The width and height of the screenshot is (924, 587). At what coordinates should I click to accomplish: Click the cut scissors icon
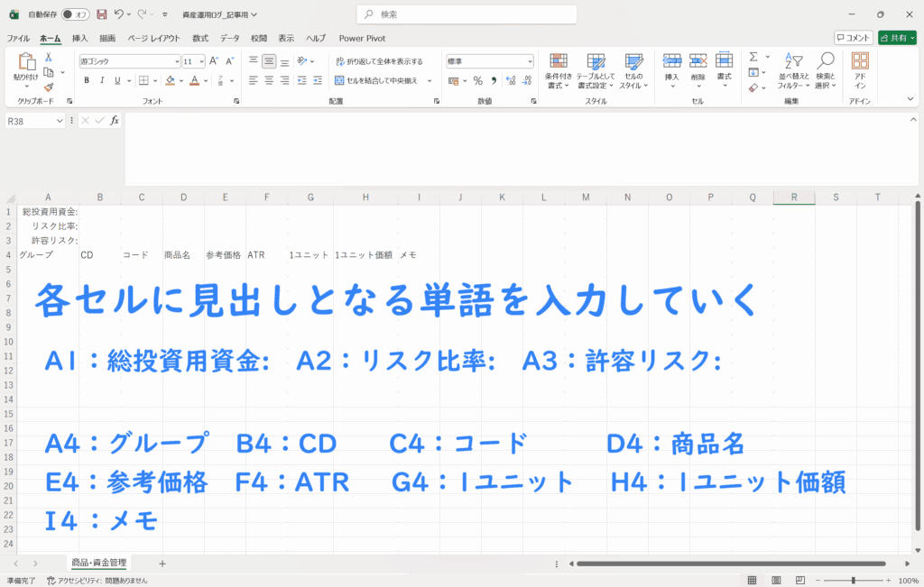click(x=49, y=58)
